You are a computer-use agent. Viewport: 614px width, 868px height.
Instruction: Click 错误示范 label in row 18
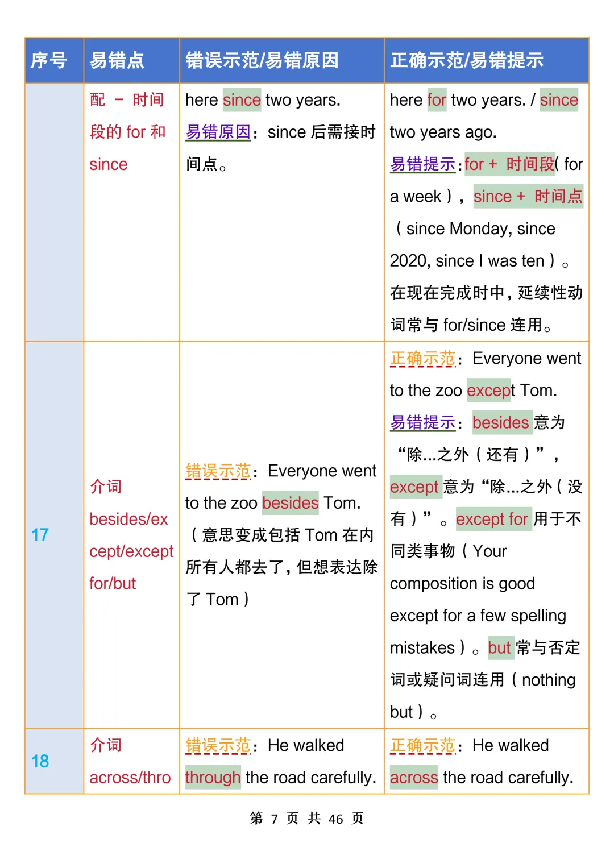coord(218,746)
